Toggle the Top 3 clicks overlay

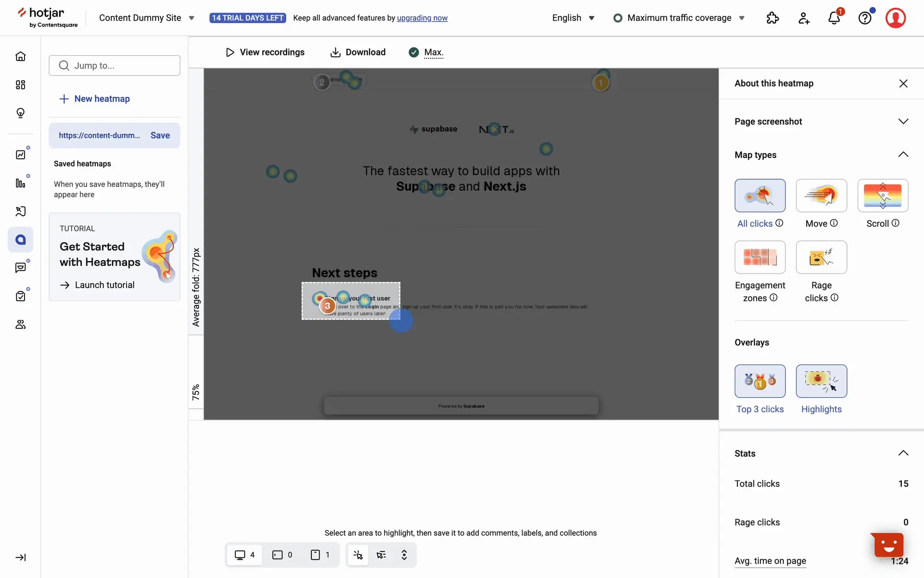(760, 381)
